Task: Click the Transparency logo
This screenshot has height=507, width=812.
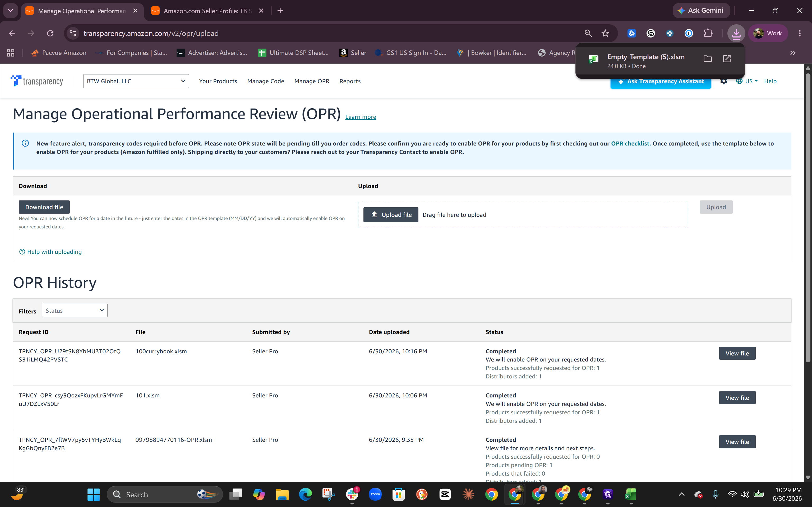Action: tap(36, 81)
